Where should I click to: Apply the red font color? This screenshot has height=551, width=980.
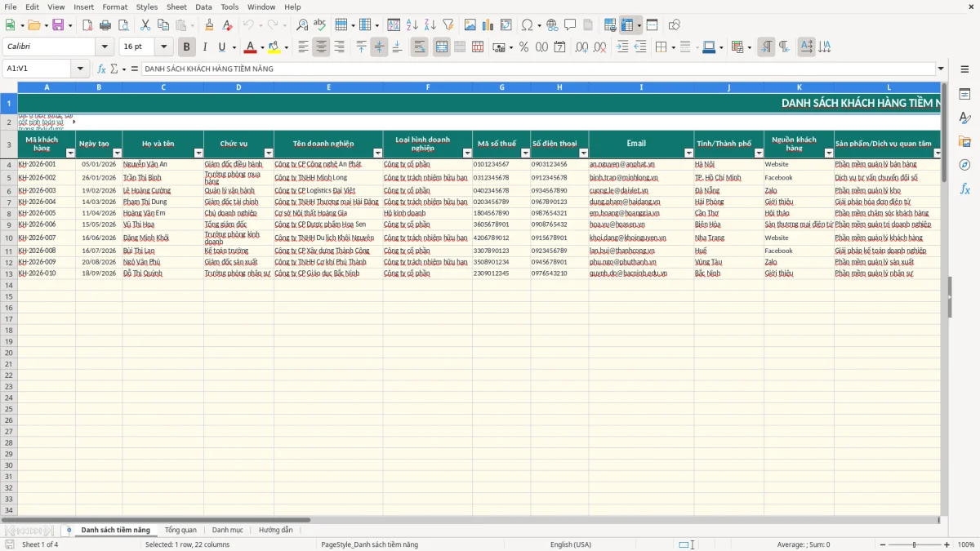[x=251, y=47]
